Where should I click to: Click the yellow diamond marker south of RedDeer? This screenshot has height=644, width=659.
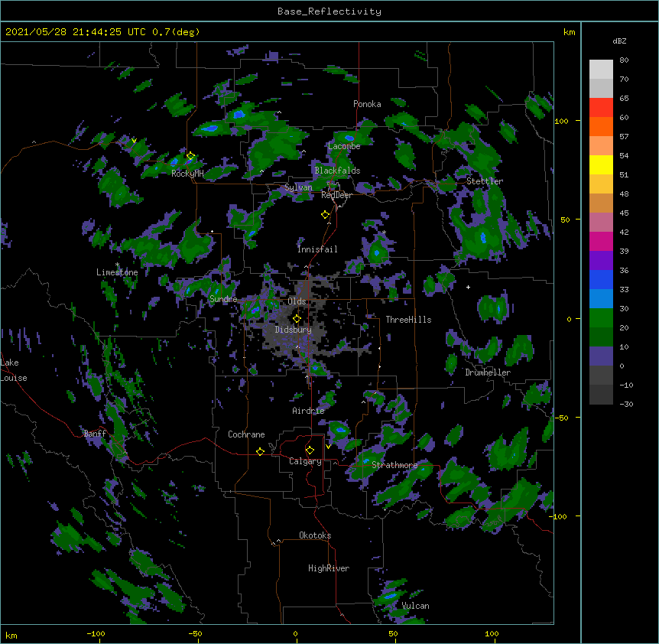tap(325, 215)
